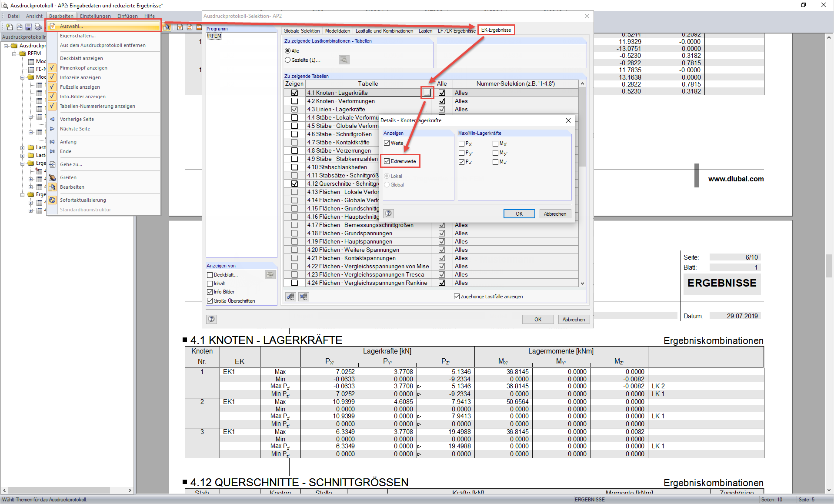
Task: Toggle Info-Bilder checkbox in Anzeigen von
Action: pos(210,292)
